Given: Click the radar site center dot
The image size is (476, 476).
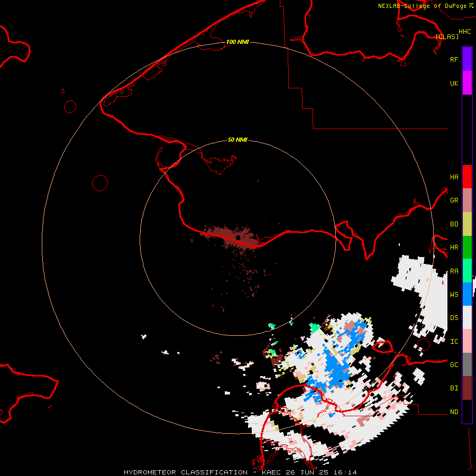Looking at the screenshot, I should click(239, 237).
